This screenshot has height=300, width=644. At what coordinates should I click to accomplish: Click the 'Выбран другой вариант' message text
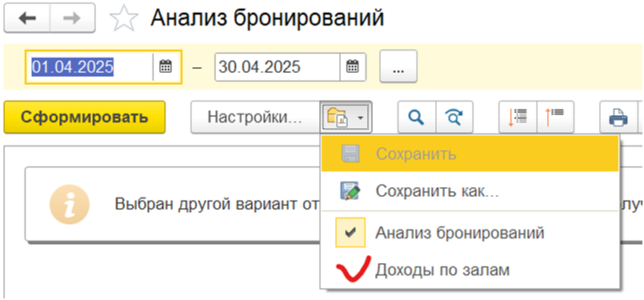point(218,204)
